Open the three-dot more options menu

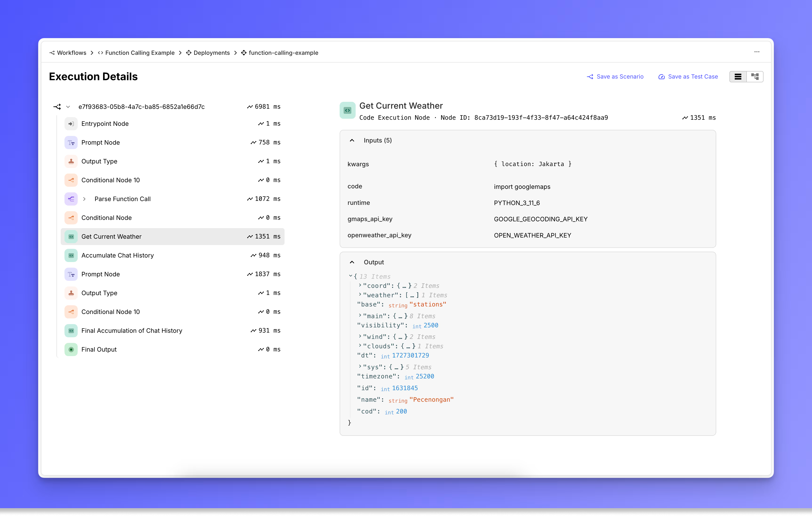757,52
